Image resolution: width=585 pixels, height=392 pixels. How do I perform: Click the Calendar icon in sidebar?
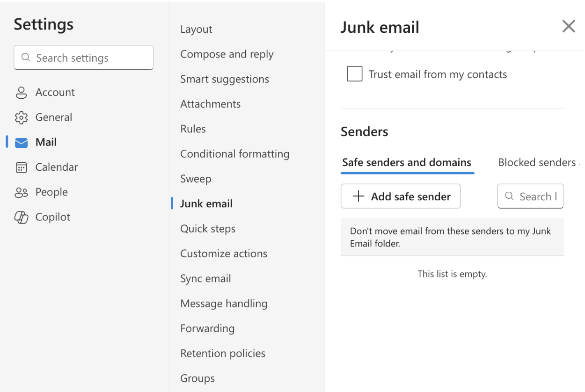tap(22, 167)
